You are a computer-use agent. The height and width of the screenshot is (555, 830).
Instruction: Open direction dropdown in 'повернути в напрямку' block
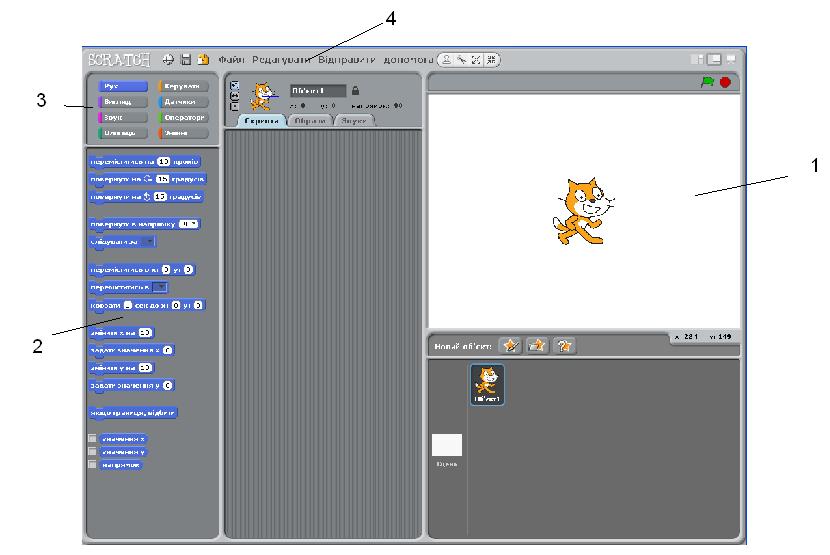[188, 224]
